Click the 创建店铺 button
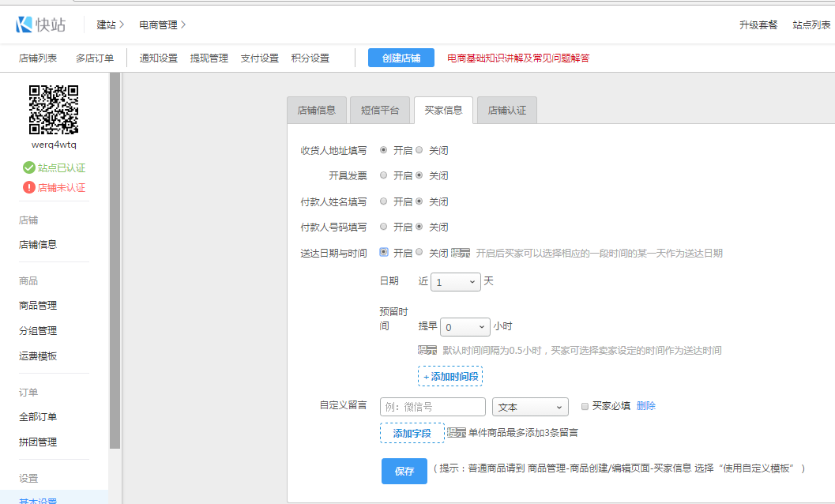The image size is (835, 504). [x=401, y=58]
